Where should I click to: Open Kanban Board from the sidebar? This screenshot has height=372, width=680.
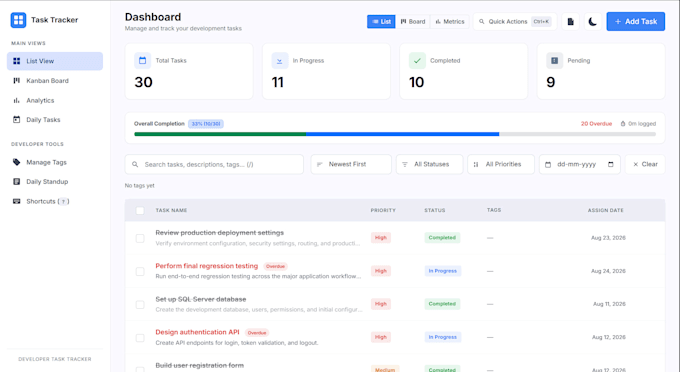click(55, 81)
